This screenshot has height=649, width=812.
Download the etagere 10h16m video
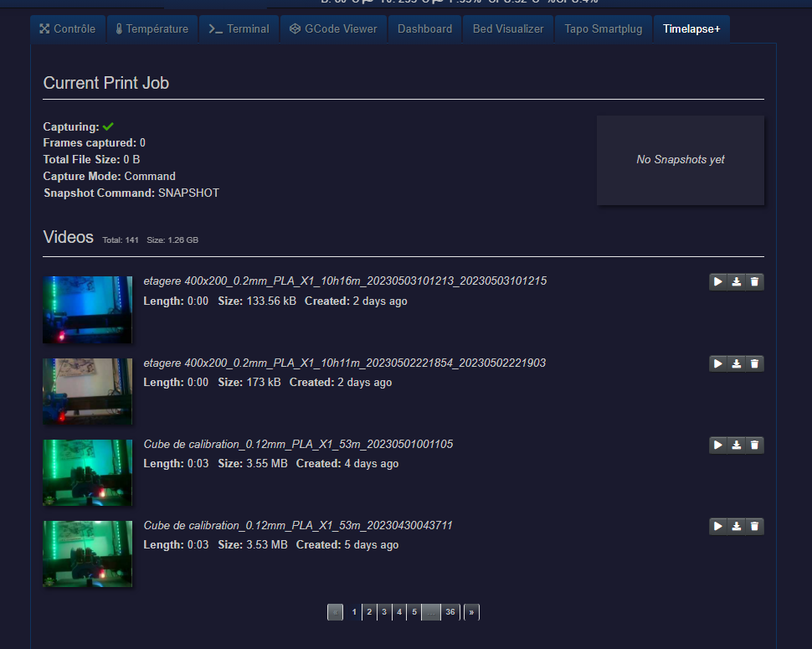point(736,281)
